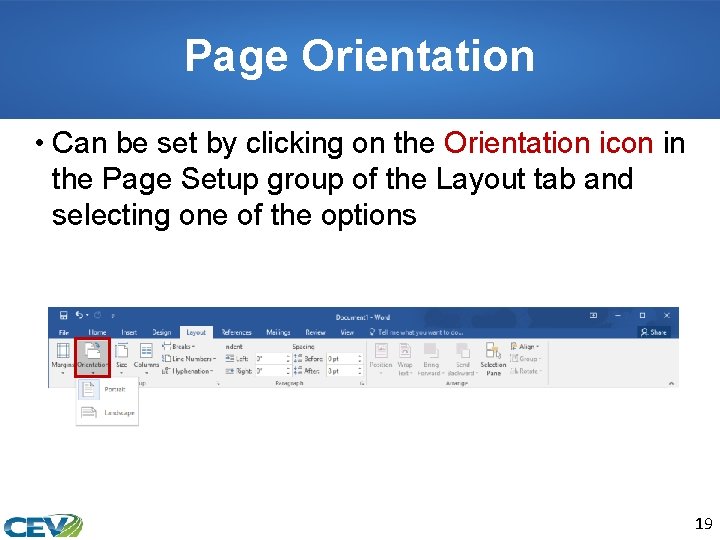Switch to the View tab
Image resolution: width=720 pixels, height=540 pixels.
(x=347, y=332)
